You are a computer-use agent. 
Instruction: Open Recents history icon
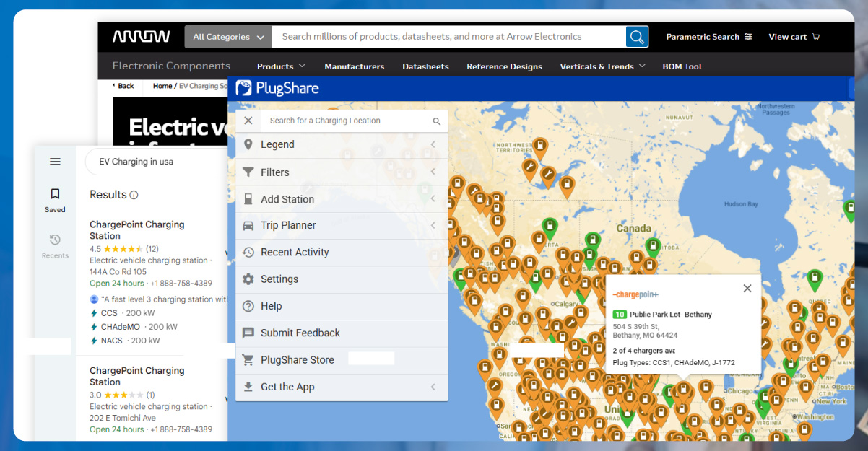tap(55, 240)
